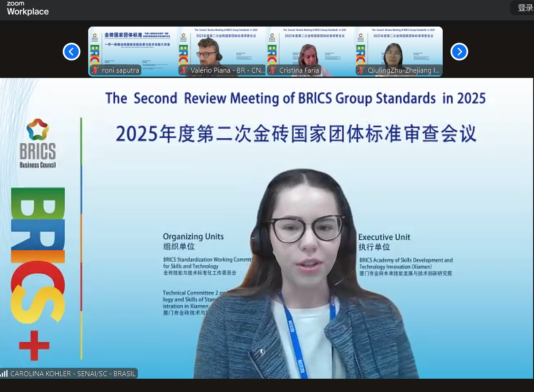The width and height of the screenshot is (534, 392).
Task: Click the main speaker video of Carolina Kohler
Action: click(x=266, y=228)
